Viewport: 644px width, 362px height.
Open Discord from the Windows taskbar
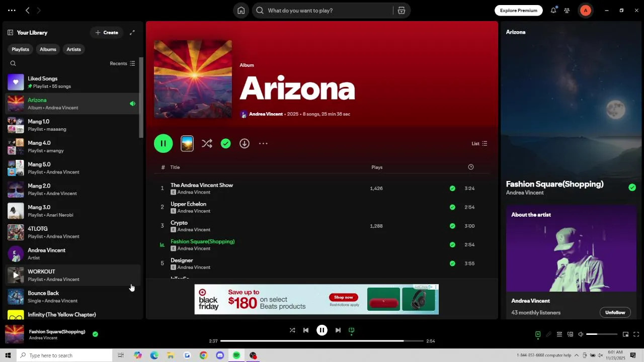pyautogui.click(x=220, y=355)
